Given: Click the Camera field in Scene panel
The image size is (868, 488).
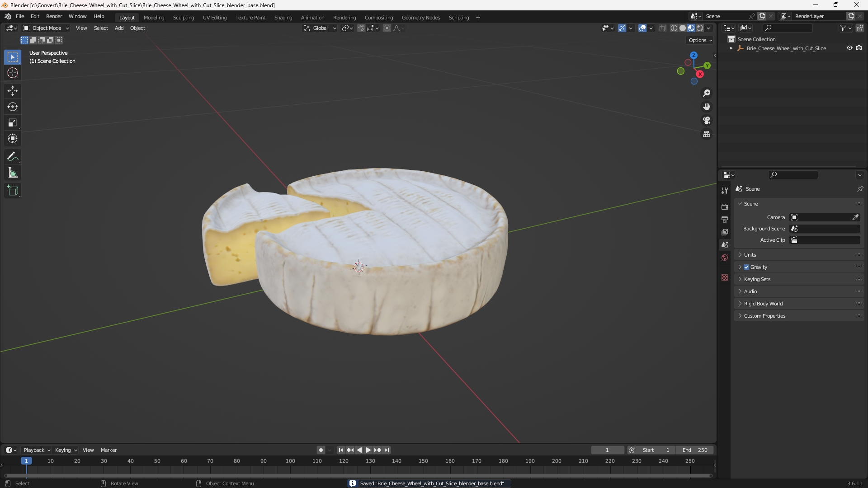Looking at the screenshot, I should (825, 217).
